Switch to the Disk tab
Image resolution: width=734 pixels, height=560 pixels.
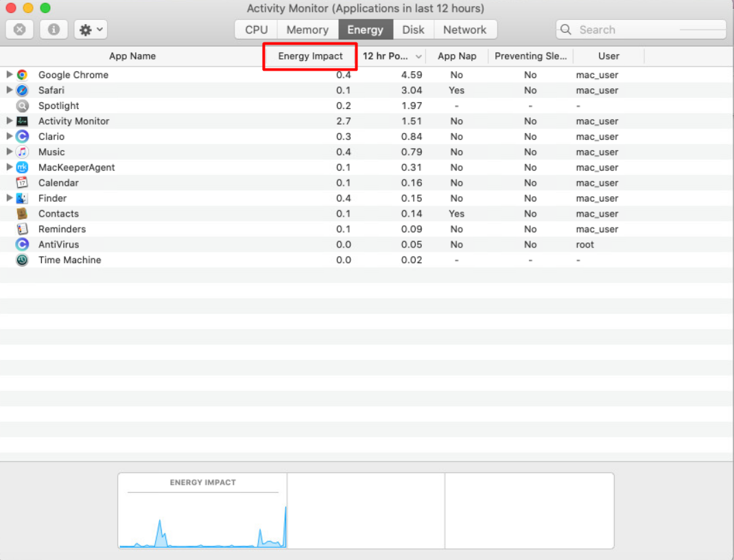click(414, 29)
